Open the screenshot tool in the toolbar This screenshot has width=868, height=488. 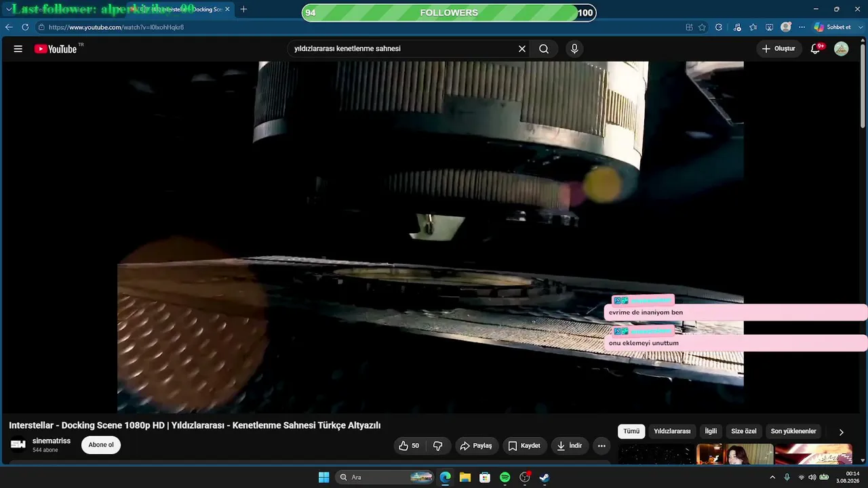click(770, 27)
